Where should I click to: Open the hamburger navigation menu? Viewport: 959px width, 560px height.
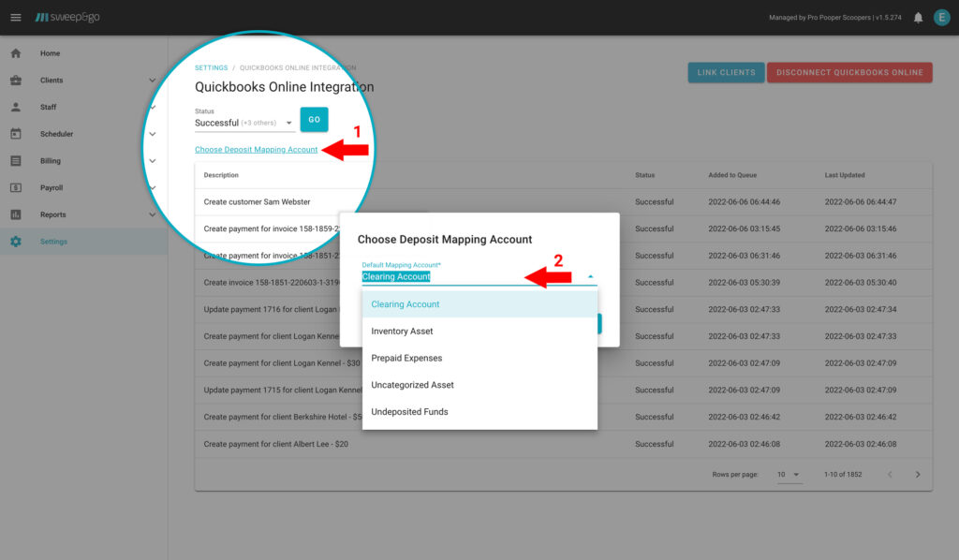coord(15,16)
